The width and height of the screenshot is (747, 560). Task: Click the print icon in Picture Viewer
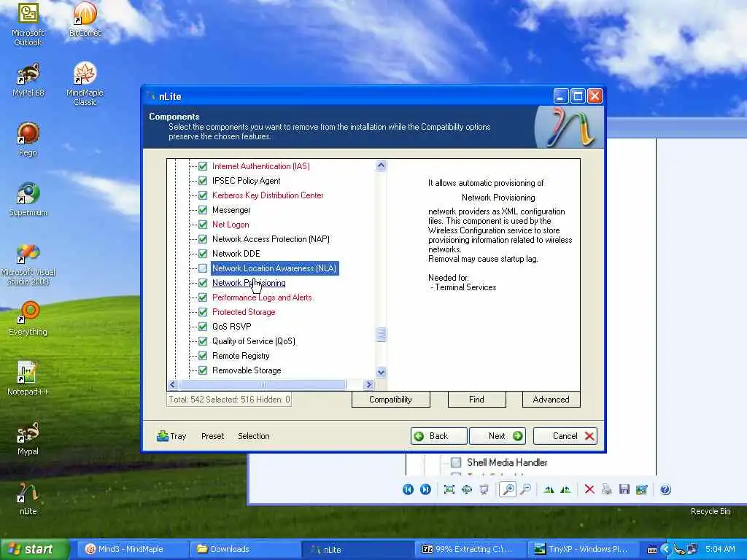[x=606, y=489]
